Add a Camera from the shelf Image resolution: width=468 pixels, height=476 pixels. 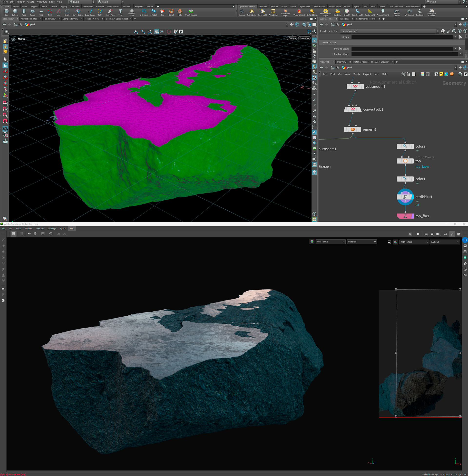pos(242,12)
